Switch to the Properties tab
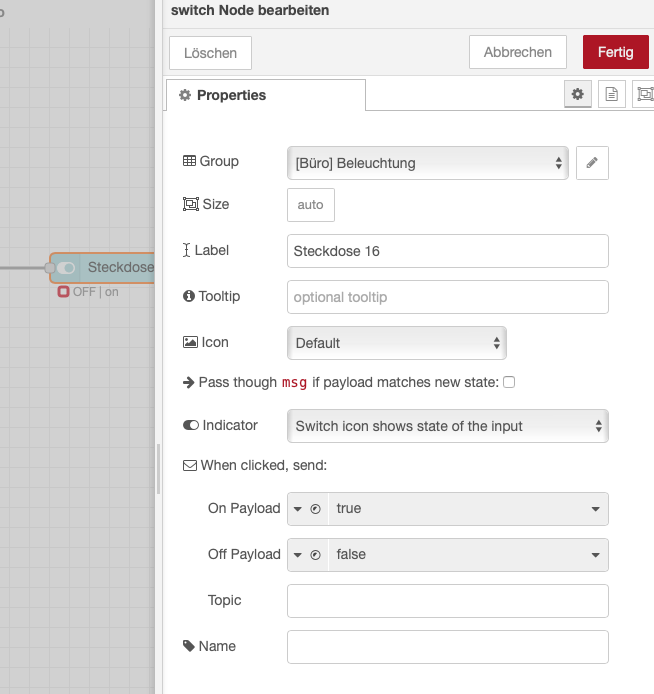The image size is (654, 694). (x=265, y=95)
